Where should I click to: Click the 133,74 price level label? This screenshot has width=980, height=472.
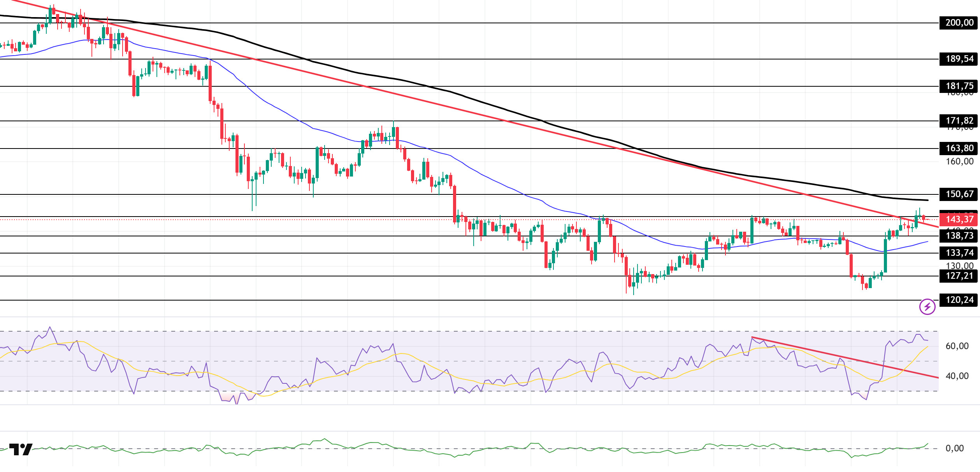tap(959, 253)
